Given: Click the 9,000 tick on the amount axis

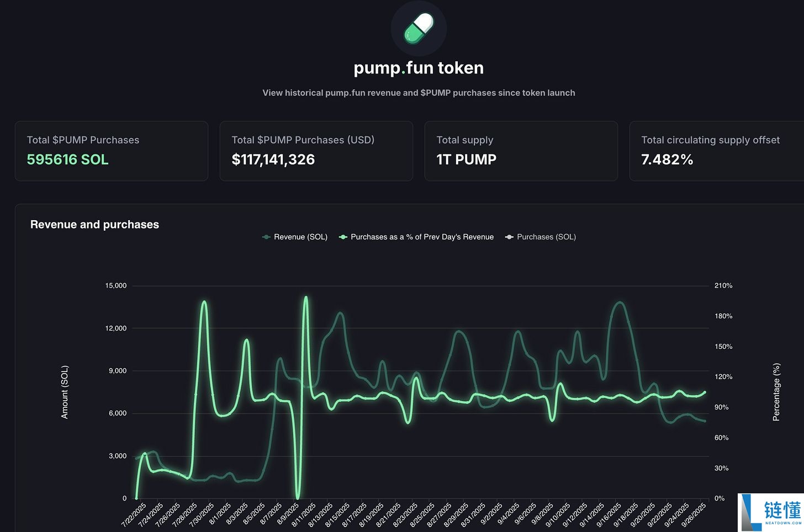Looking at the screenshot, I should click(118, 371).
